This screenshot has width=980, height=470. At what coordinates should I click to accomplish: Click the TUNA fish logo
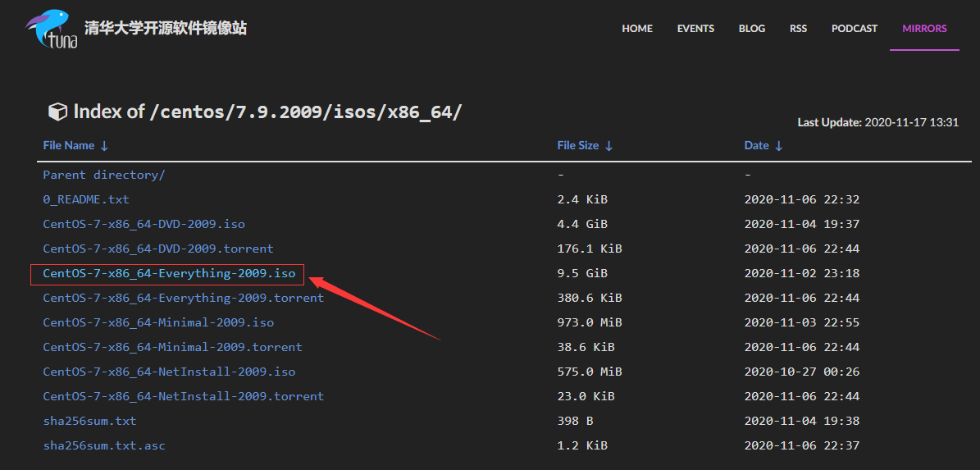coord(52,29)
